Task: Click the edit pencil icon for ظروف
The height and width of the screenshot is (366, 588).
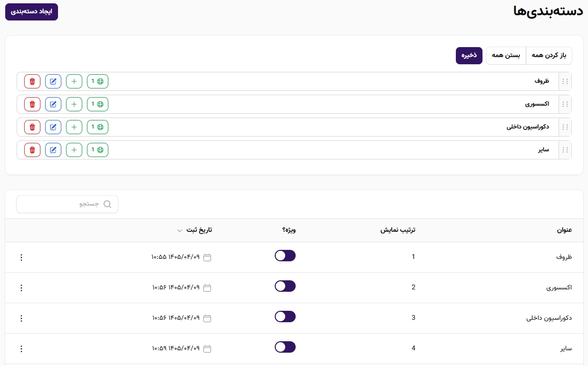Action: [x=53, y=81]
